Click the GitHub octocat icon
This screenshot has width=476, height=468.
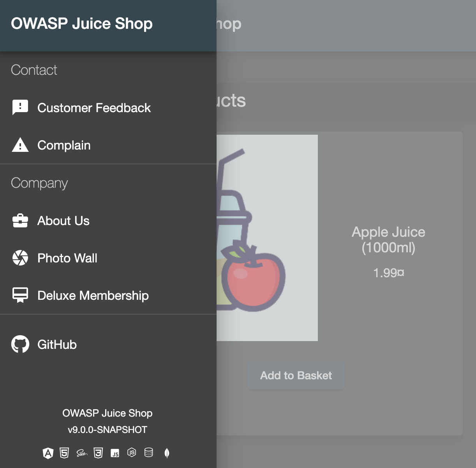[20, 344]
